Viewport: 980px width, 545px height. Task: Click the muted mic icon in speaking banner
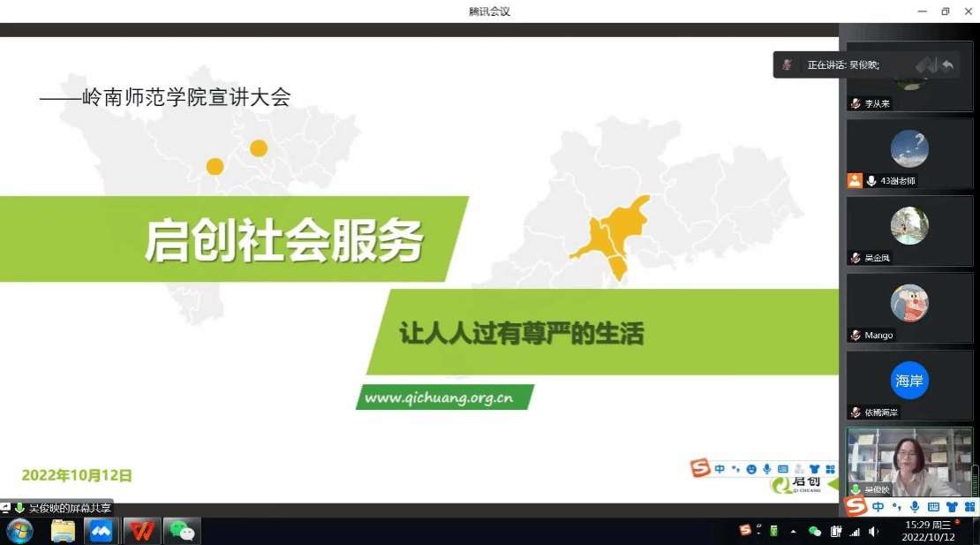[787, 64]
